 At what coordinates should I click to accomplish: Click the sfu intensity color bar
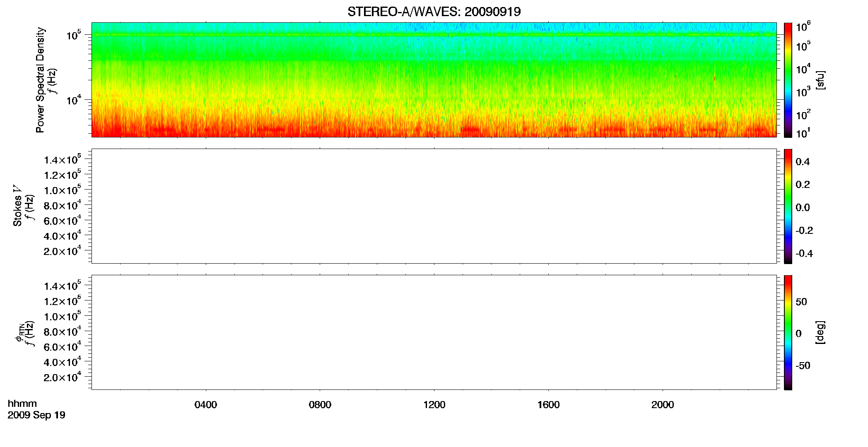click(788, 80)
